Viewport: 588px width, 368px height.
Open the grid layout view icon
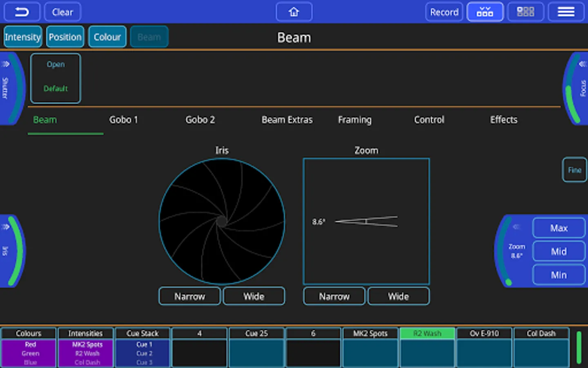525,12
